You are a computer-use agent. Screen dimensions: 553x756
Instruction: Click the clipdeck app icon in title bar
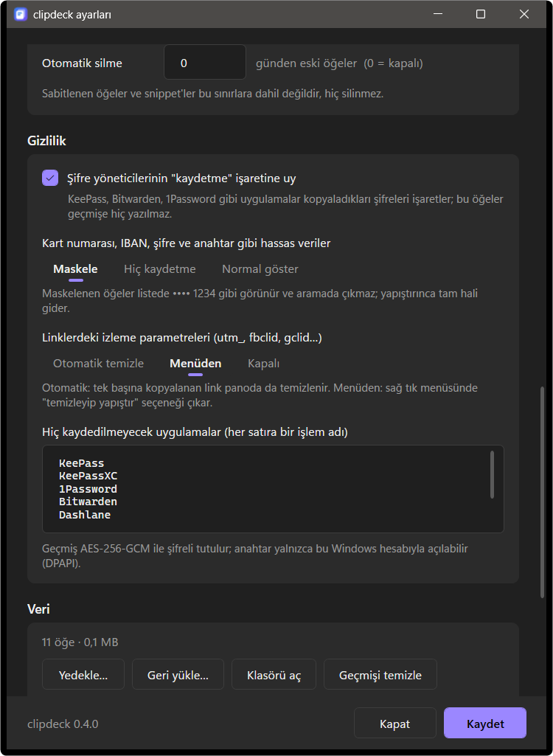[x=21, y=15]
